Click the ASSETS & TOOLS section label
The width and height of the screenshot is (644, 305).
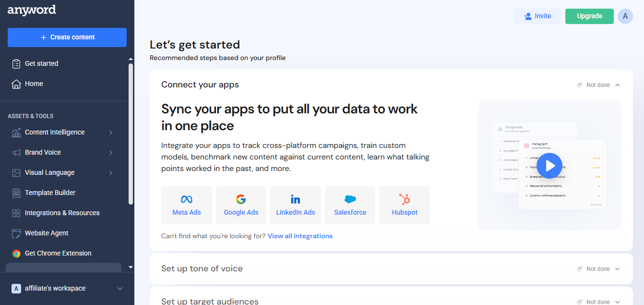(31, 116)
